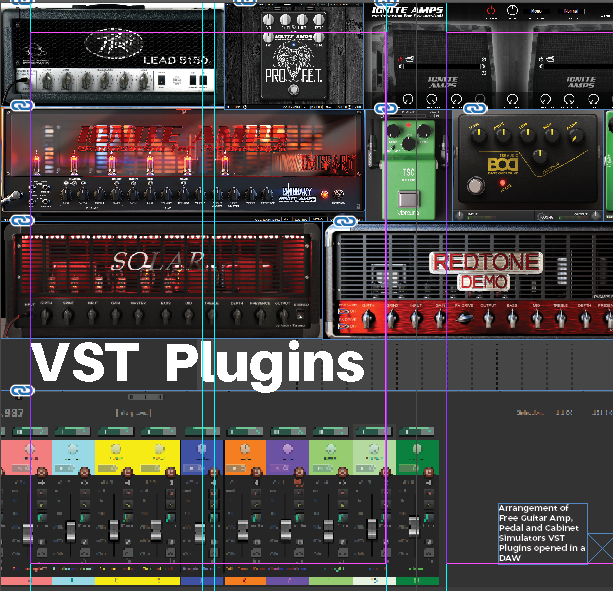Click the SOLAR logo on the red-grille amp
This screenshot has height=591, width=613.
tap(158, 261)
